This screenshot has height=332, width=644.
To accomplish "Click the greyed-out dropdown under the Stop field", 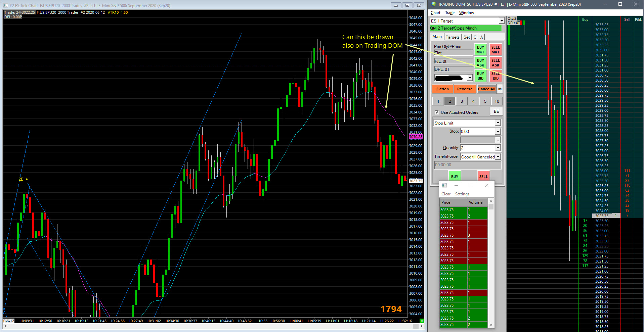I will click(480, 140).
